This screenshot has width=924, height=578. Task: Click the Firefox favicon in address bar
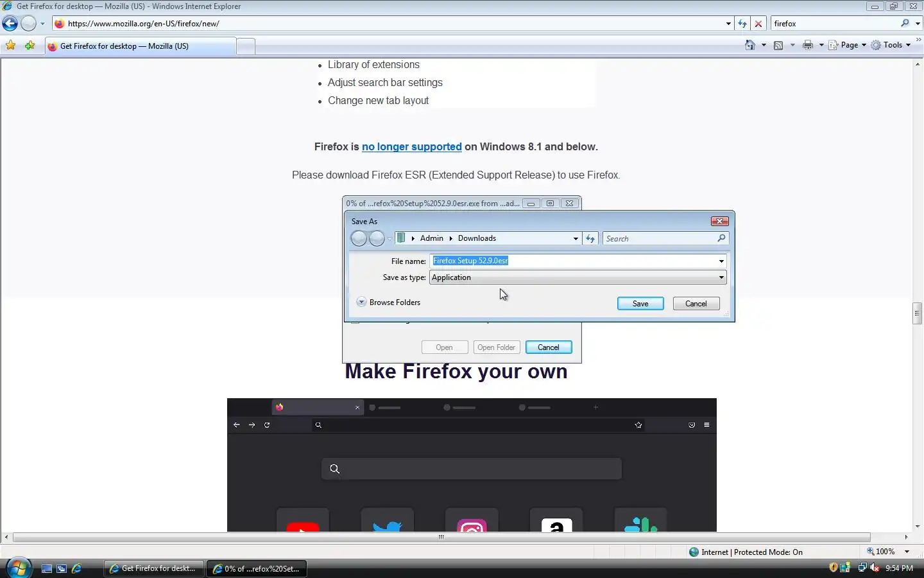(59, 24)
